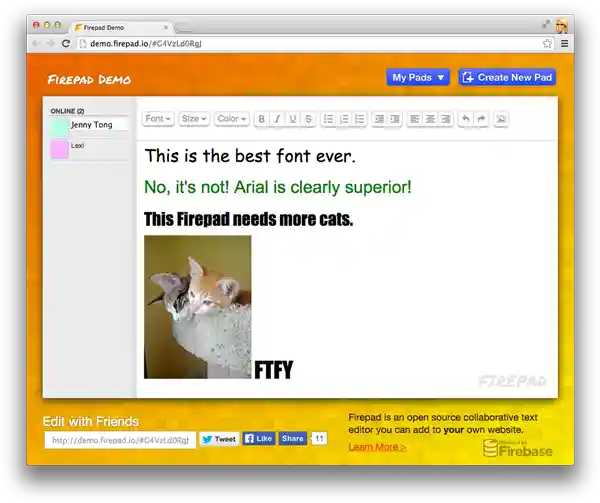
Task: Toggle italic formatting in the toolbar
Action: pyautogui.click(x=277, y=119)
